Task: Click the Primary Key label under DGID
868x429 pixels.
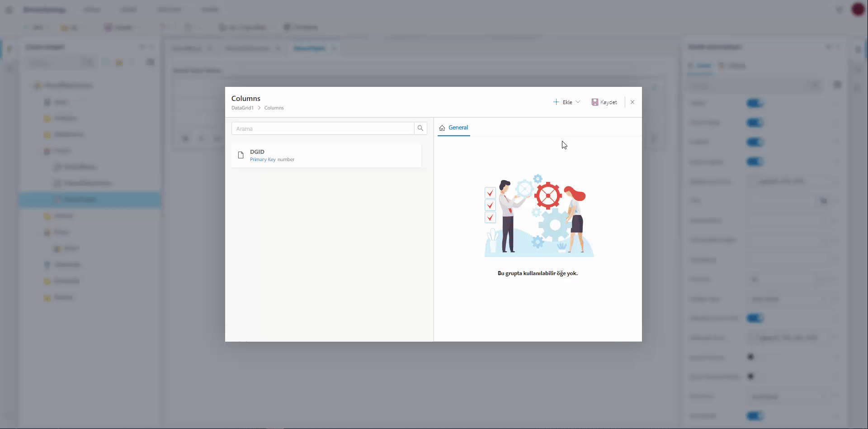Action: (263, 160)
